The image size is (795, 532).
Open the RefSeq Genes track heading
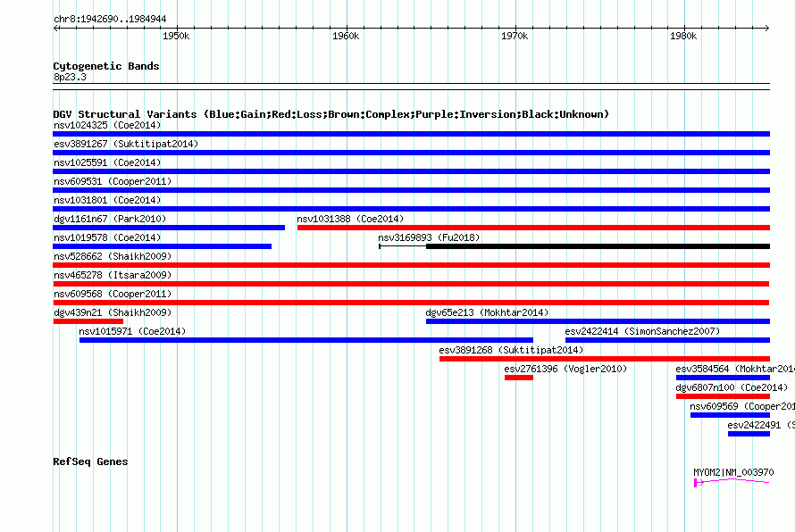tap(90, 461)
